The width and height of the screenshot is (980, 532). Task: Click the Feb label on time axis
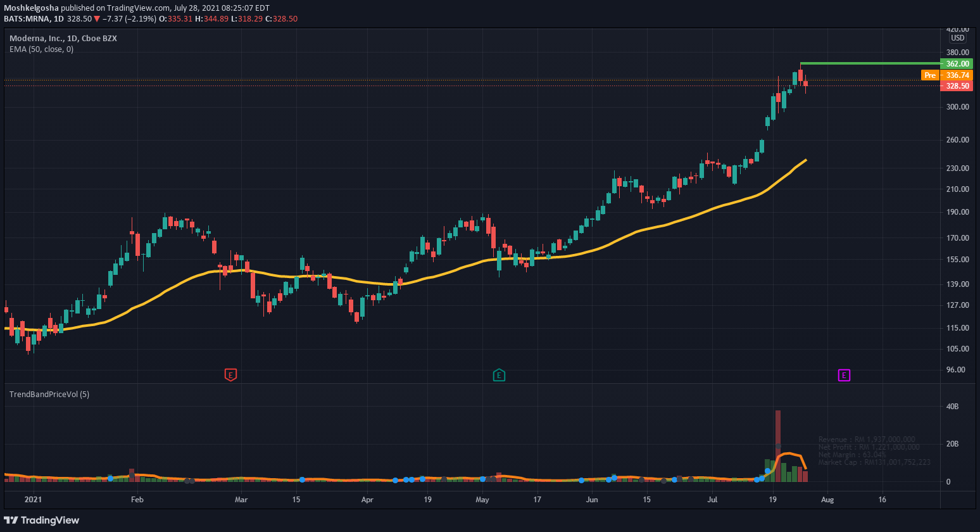tap(137, 500)
